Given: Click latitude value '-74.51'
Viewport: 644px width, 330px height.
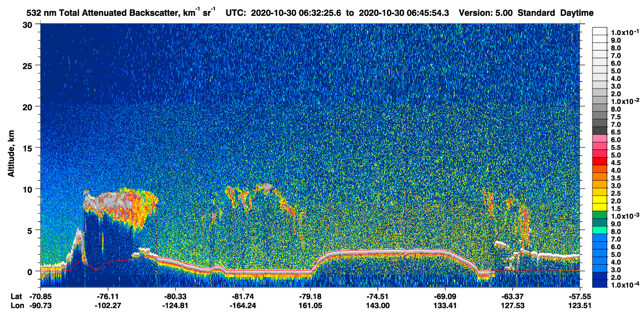Looking at the screenshot, I should [x=377, y=296].
